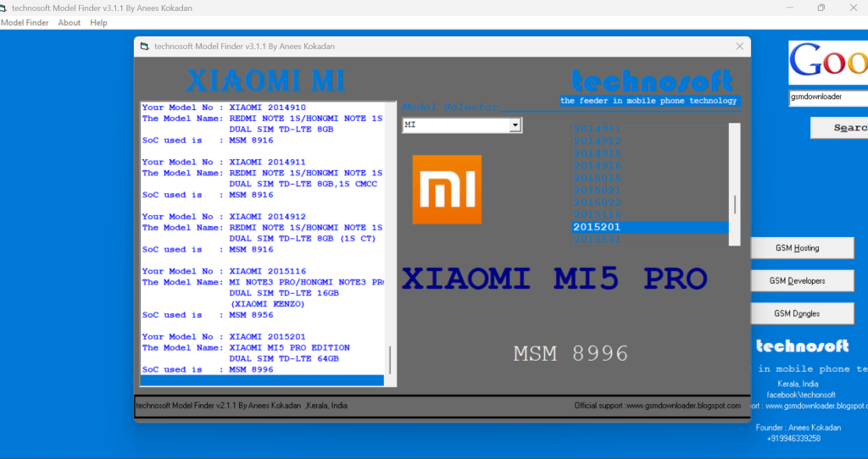Open the Help menu
This screenshot has width=868, height=459.
pos(98,23)
